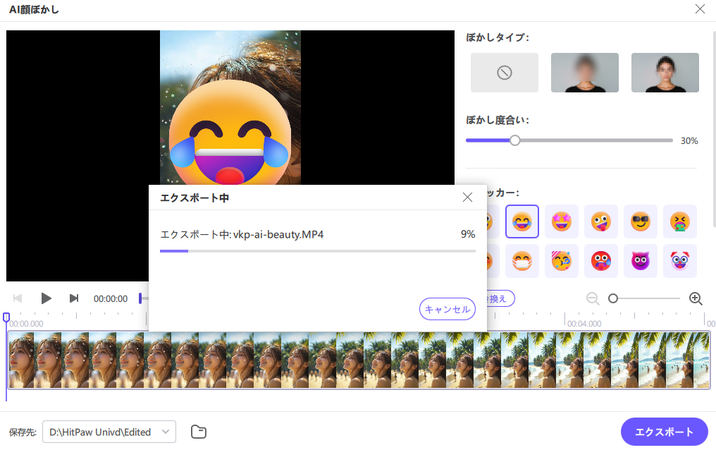This screenshot has width=716, height=450.
Task: Click the 00:00:00 timecode display
Action: point(111,299)
